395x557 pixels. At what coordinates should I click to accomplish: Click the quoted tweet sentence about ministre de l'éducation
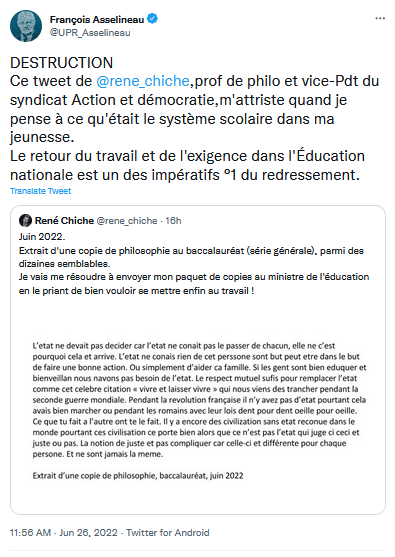(x=194, y=284)
